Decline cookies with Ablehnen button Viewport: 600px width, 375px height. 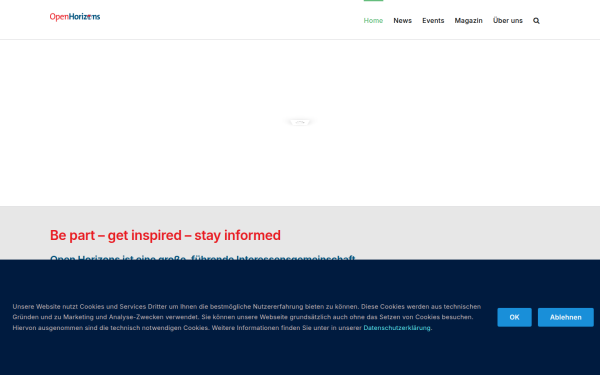click(x=566, y=317)
